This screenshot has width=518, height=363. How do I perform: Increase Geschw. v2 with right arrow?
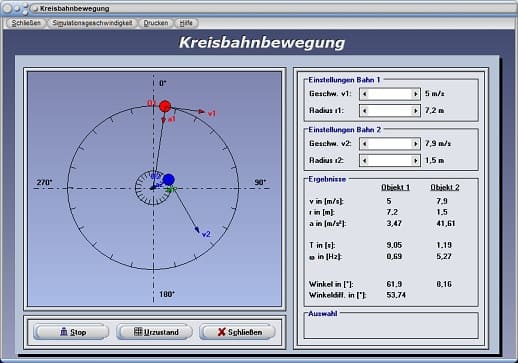(415, 144)
